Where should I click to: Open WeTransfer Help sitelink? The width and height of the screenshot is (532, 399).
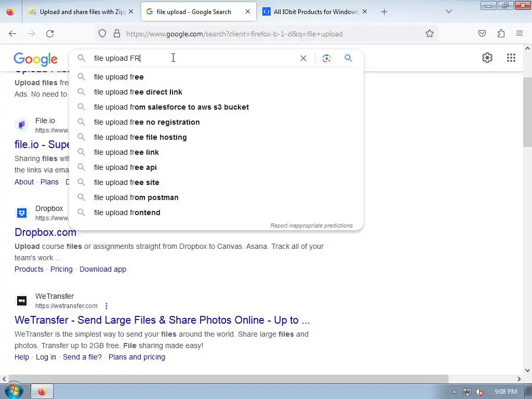(22, 357)
